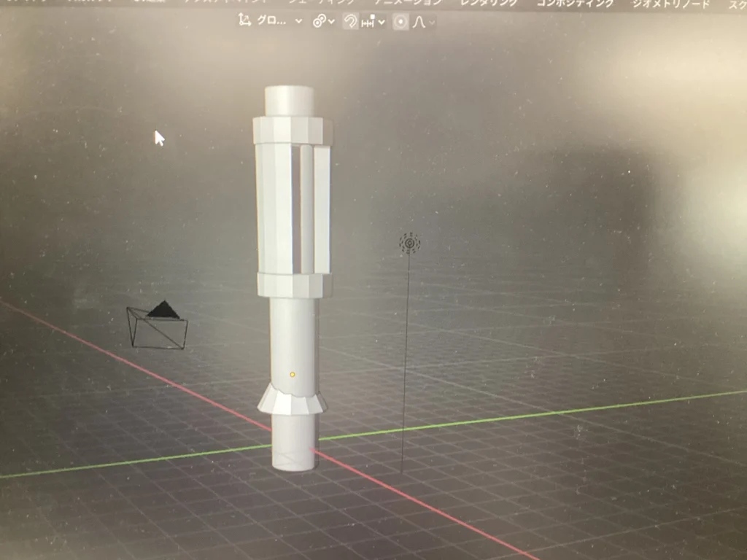The height and width of the screenshot is (560, 747).
Task: Open the ジオメトリノード workspace tab
Action: pyautogui.click(x=670, y=3)
